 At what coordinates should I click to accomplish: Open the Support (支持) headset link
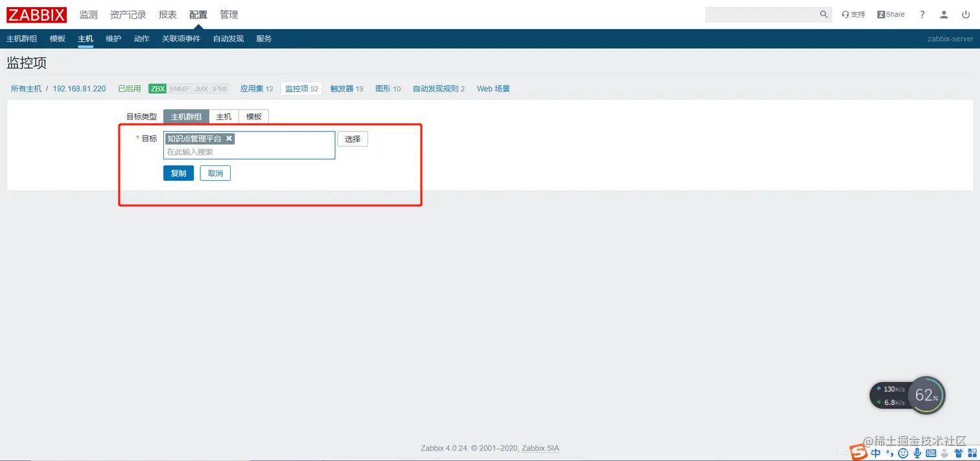(x=853, y=14)
